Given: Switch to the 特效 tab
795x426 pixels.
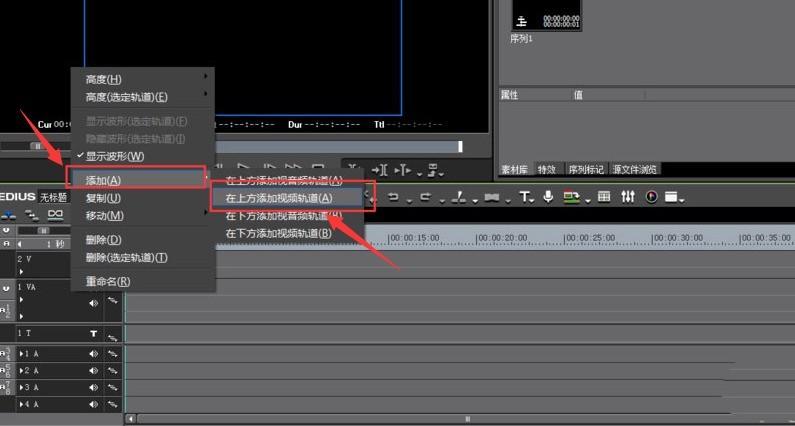Looking at the screenshot, I should tap(547, 169).
